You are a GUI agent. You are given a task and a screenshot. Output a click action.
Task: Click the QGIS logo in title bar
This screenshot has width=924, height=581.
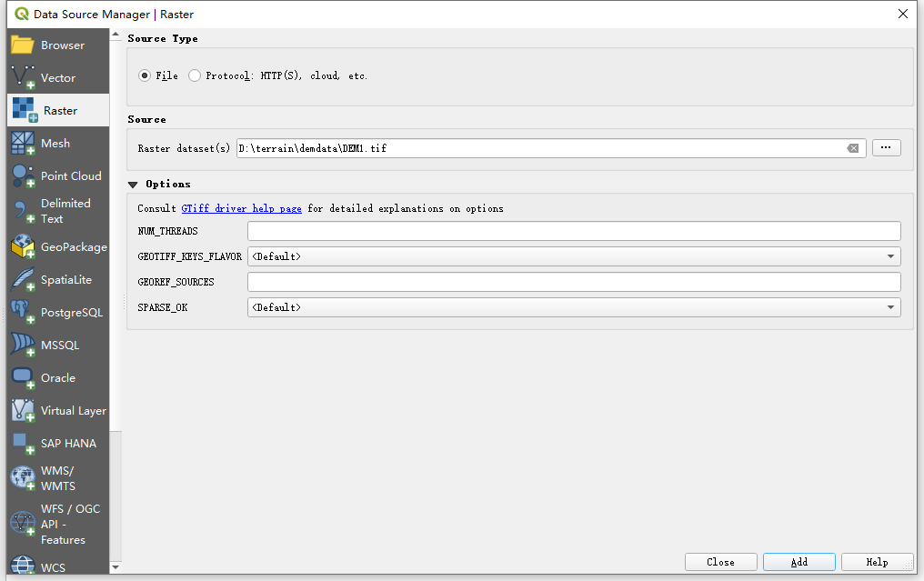point(22,14)
